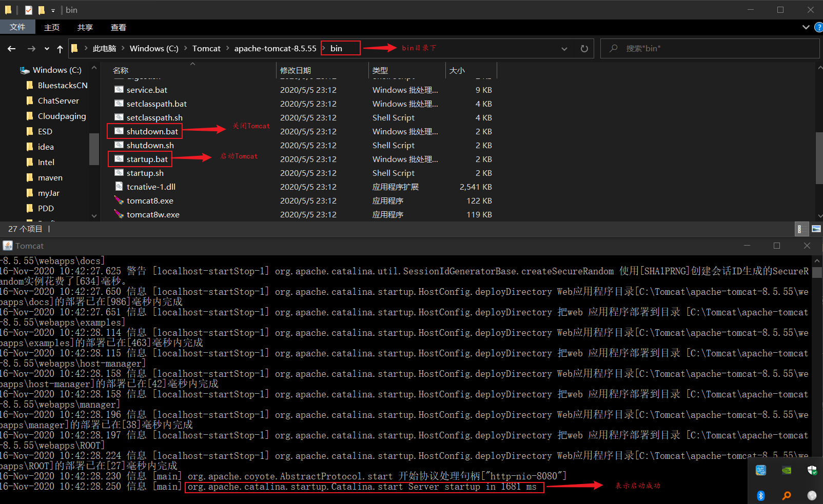This screenshot has height=504, width=823.
Task: Expand the address bar history dropdown
Action: 564,49
